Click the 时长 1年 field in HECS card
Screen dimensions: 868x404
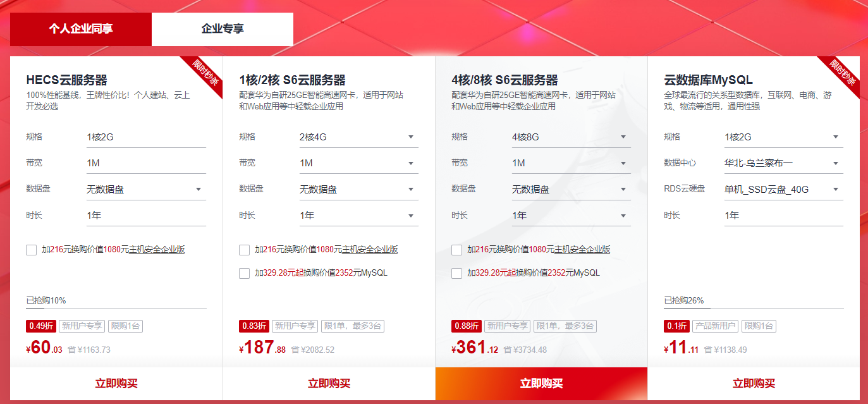(x=146, y=216)
